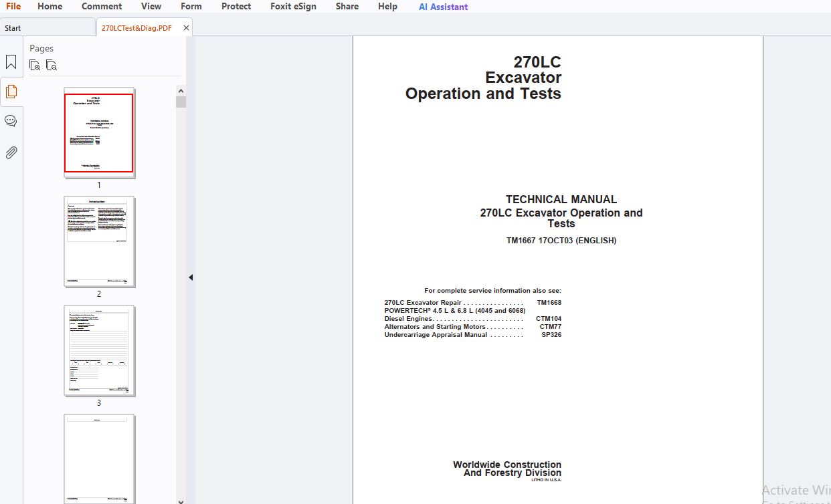The height and width of the screenshot is (504, 831).
Task: Click the 'Pages' panel heading
Action: click(41, 48)
